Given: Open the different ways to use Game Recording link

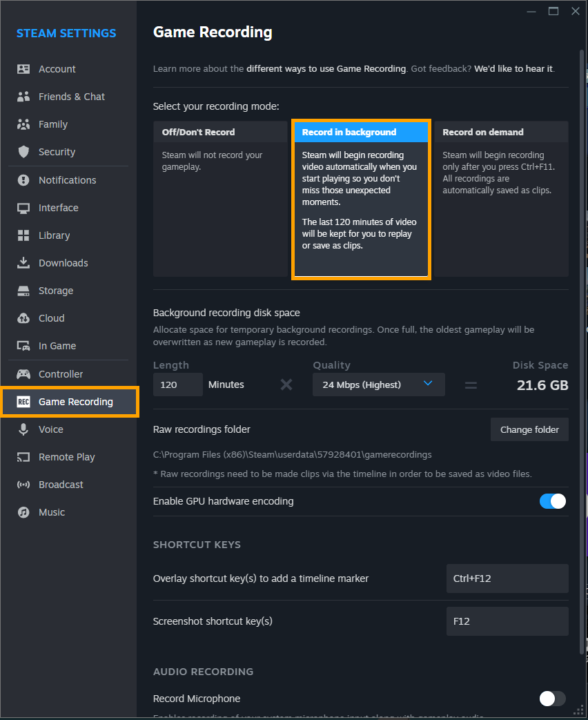Looking at the screenshot, I should tap(326, 69).
